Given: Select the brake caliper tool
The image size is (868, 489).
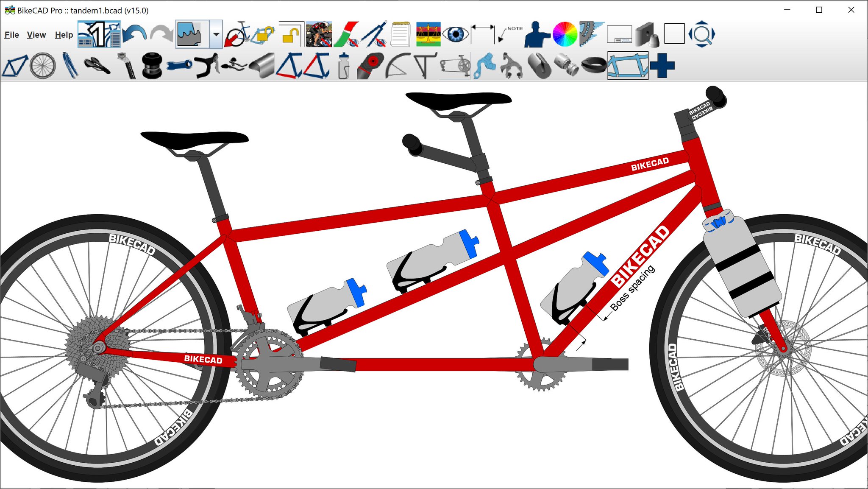Looking at the screenshot, I should 512,67.
